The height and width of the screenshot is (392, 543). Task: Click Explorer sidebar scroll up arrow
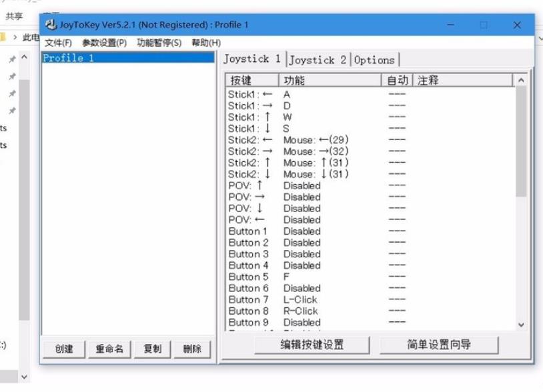(24, 57)
